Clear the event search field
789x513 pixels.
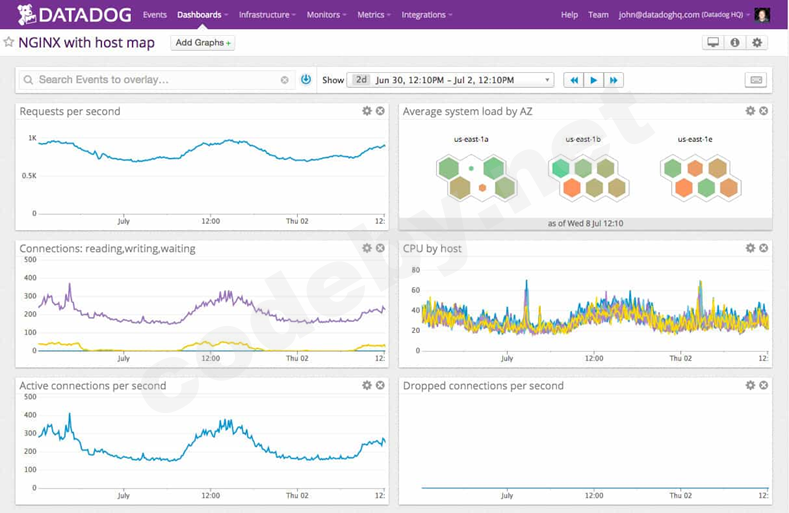click(x=285, y=80)
